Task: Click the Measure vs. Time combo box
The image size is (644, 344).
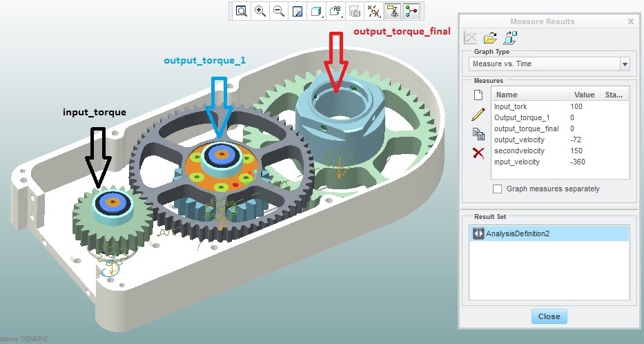Action: click(x=549, y=64)
